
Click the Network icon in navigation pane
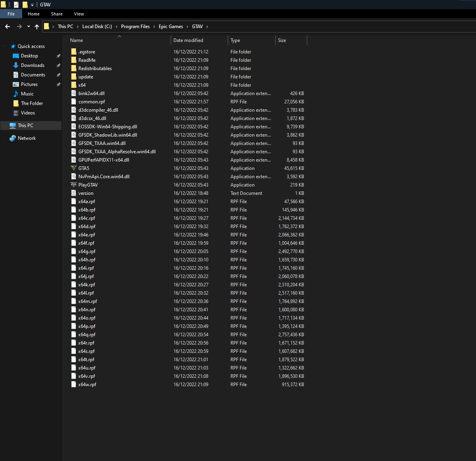click(x=13, y=138)
